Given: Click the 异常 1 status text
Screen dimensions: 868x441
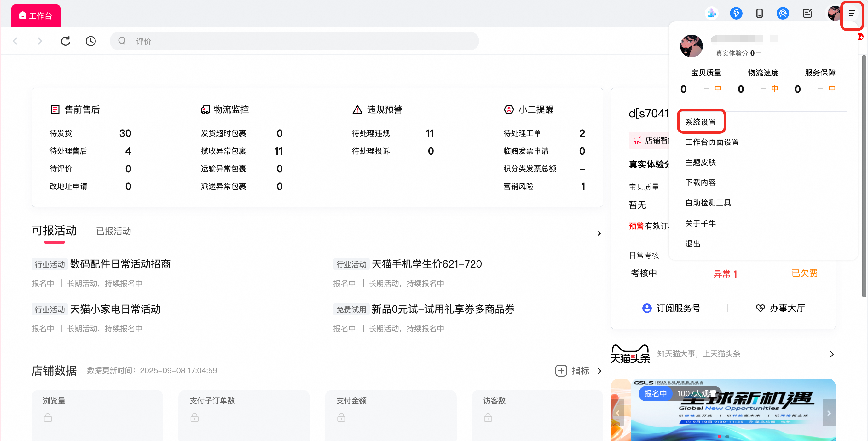Looking at the screenshot, I should coord(725,274).
